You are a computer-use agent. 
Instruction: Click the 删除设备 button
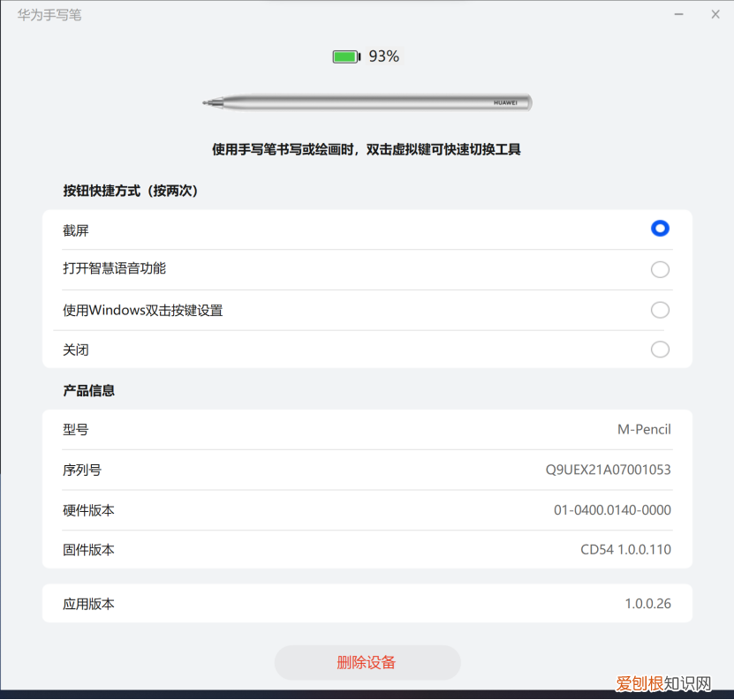[x=367, y=662]
